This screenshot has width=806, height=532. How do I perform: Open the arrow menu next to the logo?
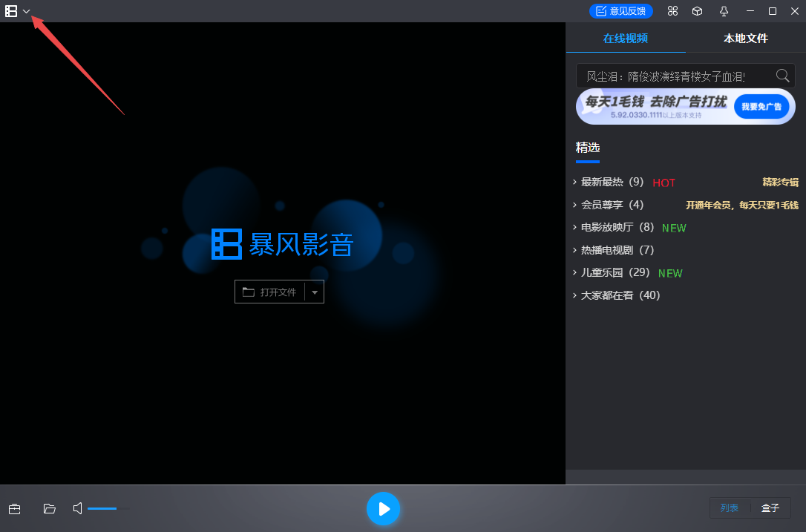coord(26,11)
